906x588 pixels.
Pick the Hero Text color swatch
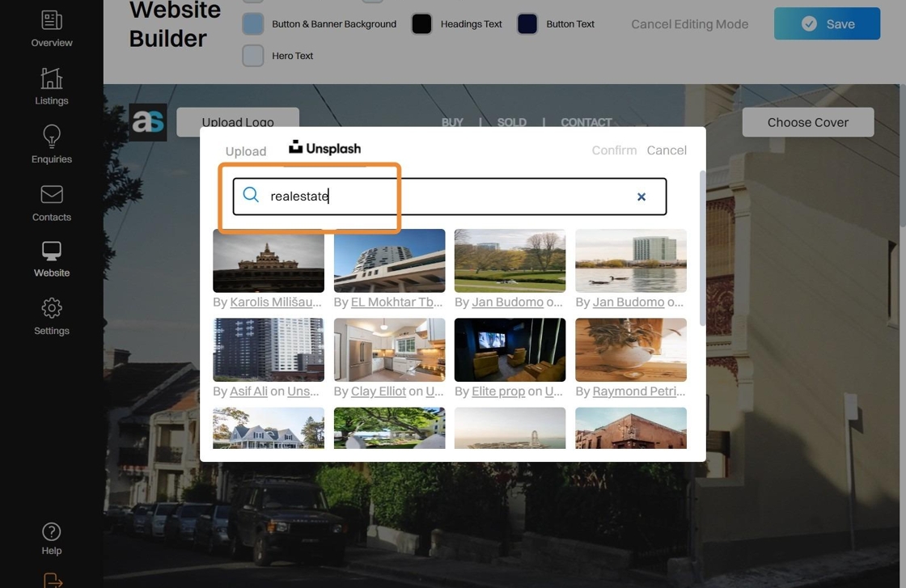[x=253, y=56]
